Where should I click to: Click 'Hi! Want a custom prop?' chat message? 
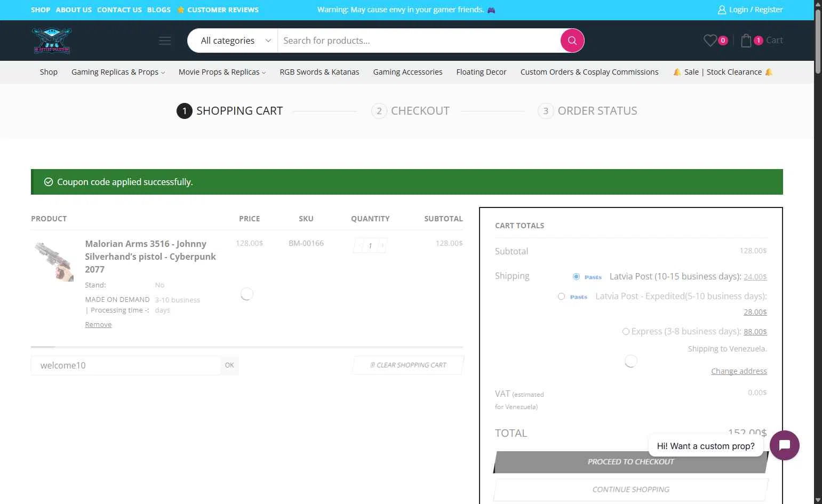[706, 446]
